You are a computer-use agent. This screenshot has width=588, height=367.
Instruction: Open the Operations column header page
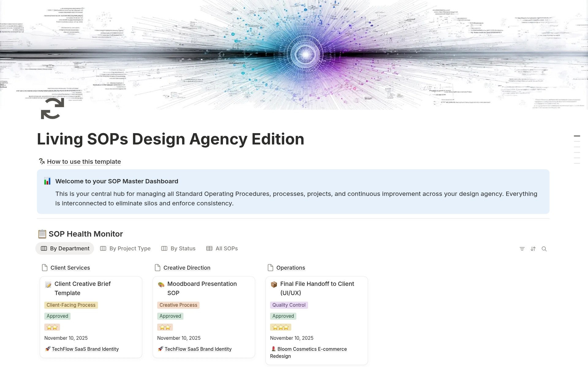[x=290, y=268]
